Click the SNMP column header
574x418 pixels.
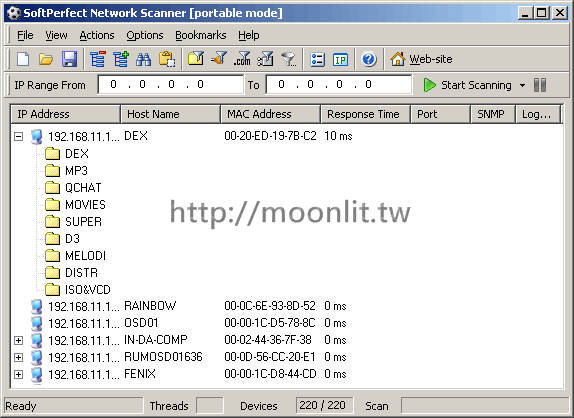click(x=493, y=114)
